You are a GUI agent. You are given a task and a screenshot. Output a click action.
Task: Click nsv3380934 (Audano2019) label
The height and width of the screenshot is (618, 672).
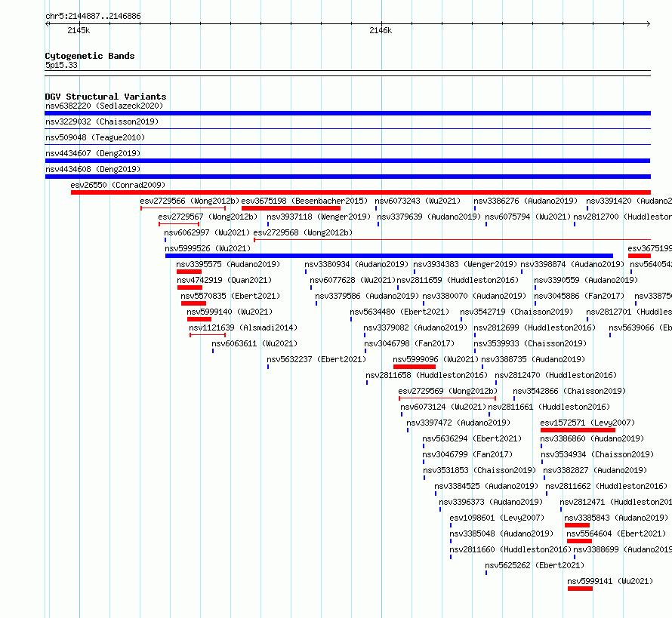point(356,264)
